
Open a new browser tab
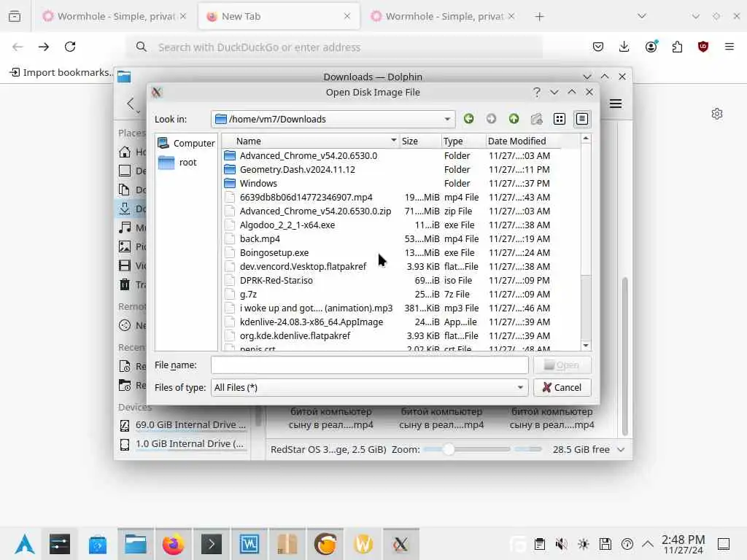click(x=539, y=17)
